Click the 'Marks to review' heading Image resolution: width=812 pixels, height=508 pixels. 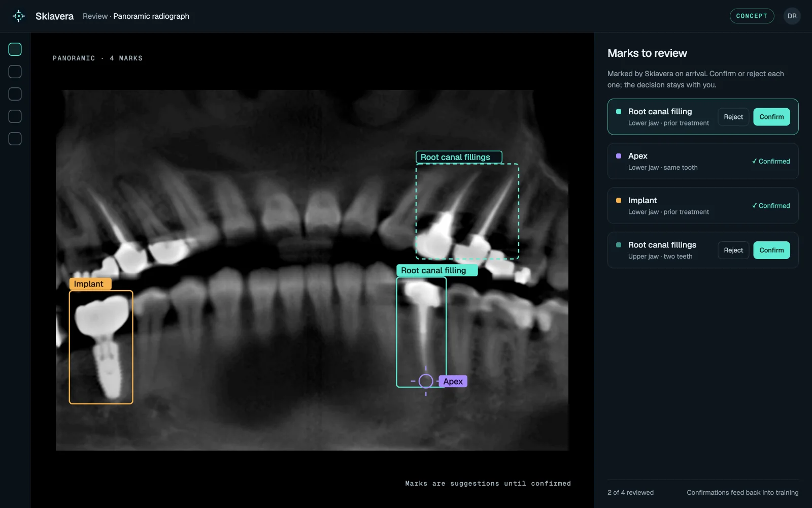point(647,53)
